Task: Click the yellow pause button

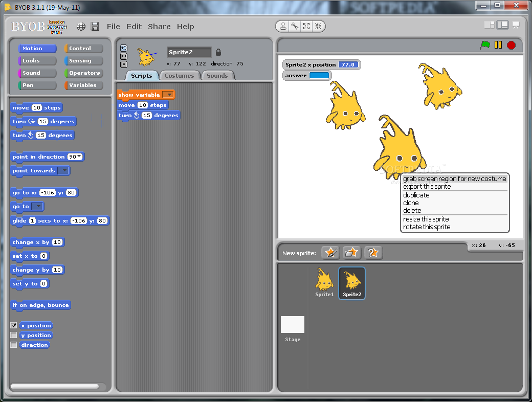Action: click(498, 45)
